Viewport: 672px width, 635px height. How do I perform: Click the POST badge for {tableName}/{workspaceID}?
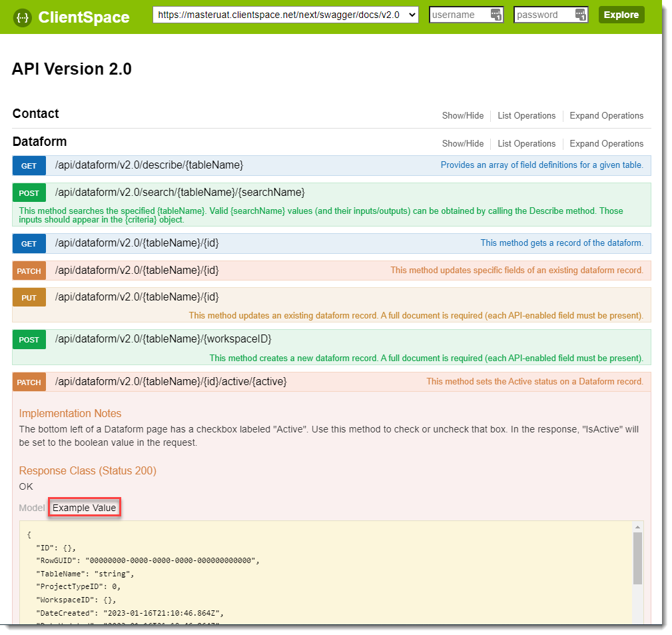pyautogui.click(x=29, y=340)
